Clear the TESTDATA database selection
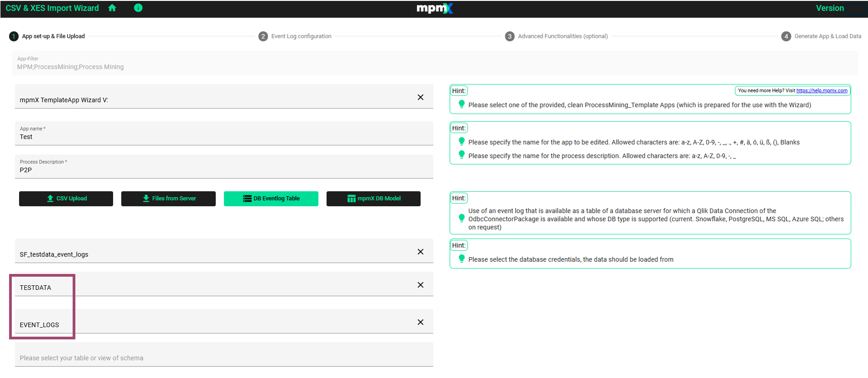Screen dimensions: 868x378 point(420,285)
